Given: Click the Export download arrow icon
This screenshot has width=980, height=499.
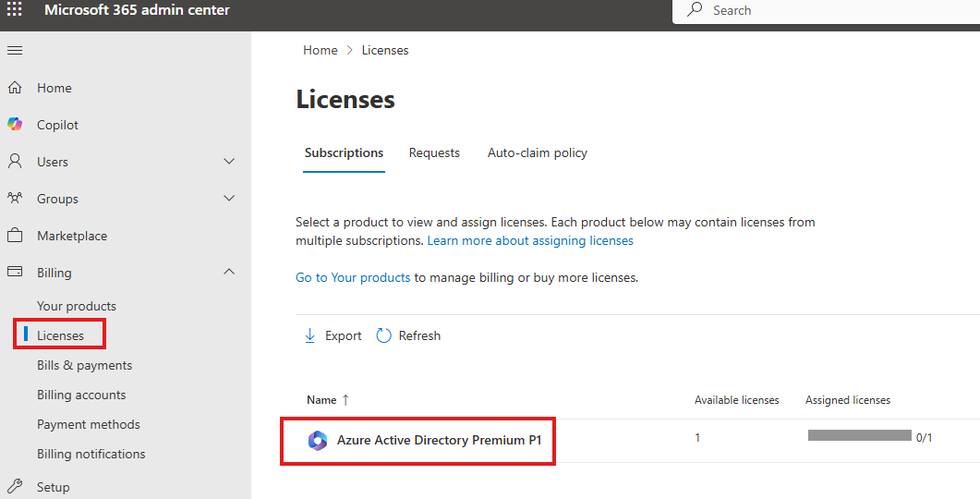Looking at the screenshot, I should (x=310, y=335).
